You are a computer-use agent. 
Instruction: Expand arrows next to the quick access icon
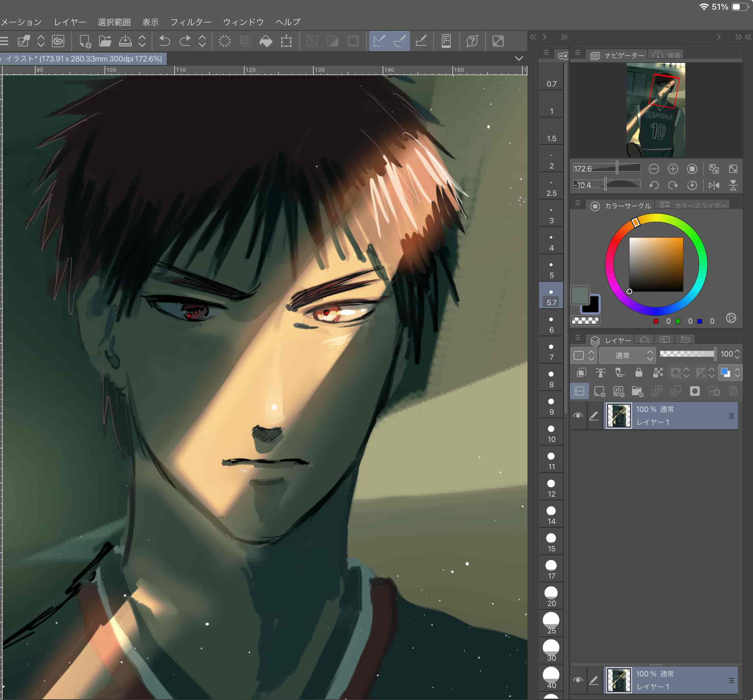[41, 41]
